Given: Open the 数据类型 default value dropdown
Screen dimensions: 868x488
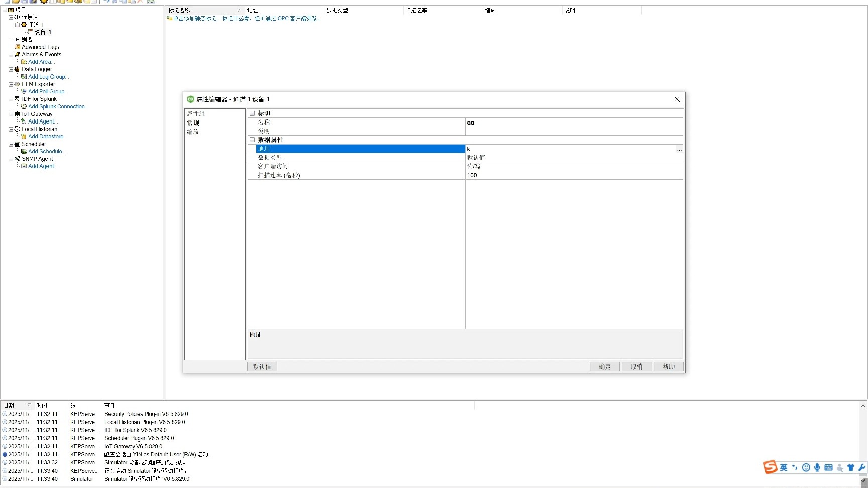Looking at the screenshot, I should click(x=574, y=157).
